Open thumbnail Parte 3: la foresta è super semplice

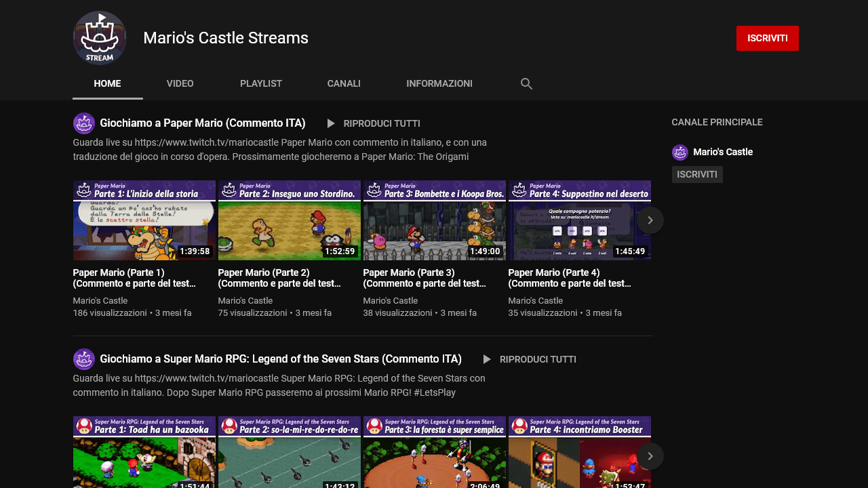(435, 452)
